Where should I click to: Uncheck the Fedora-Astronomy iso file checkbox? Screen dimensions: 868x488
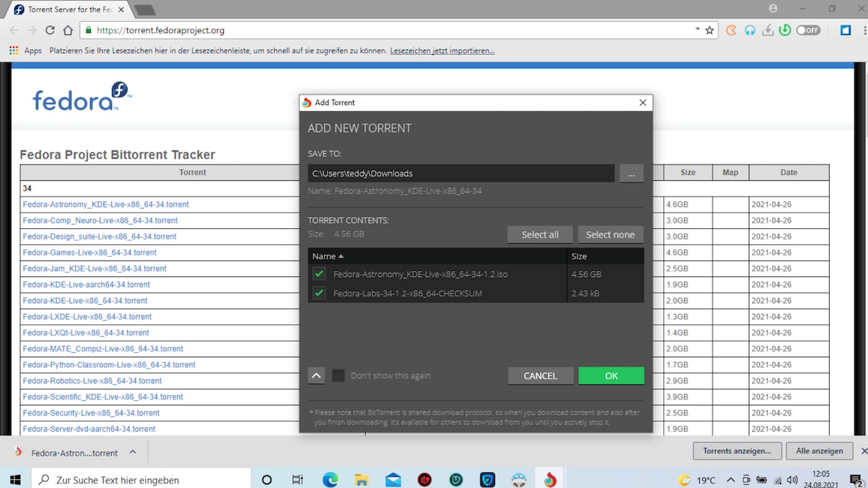[x=319, y=274]
